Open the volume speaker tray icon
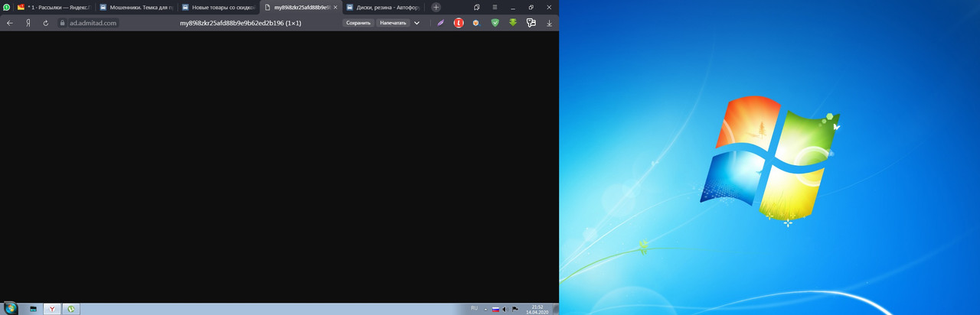This screenshot has width=980, height=315. (505, 309)
